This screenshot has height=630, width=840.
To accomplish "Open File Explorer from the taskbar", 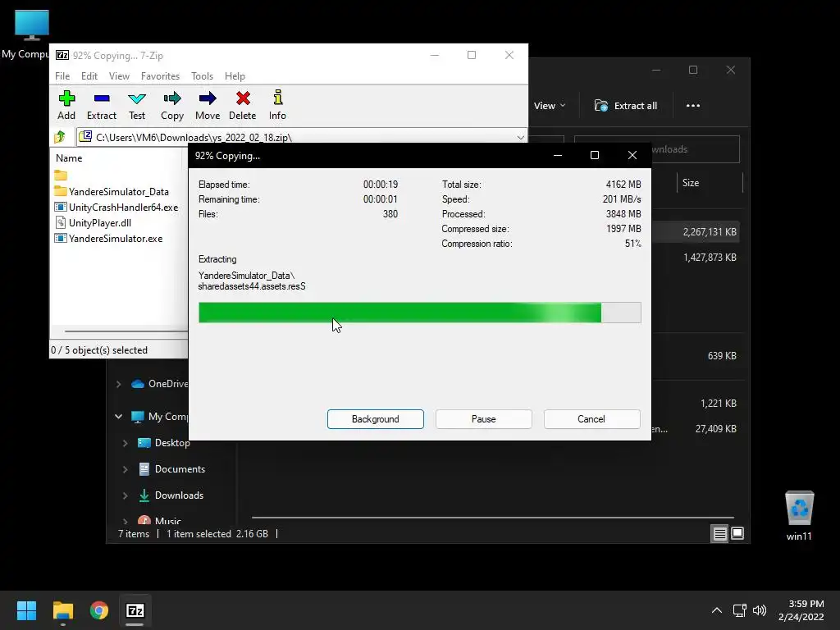I will 62,610.
